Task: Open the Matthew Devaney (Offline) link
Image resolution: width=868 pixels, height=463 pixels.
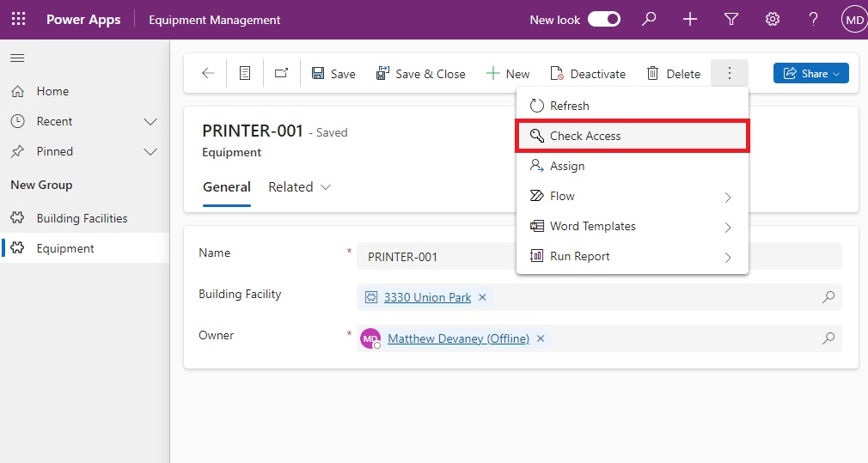Action: point(458,338)
